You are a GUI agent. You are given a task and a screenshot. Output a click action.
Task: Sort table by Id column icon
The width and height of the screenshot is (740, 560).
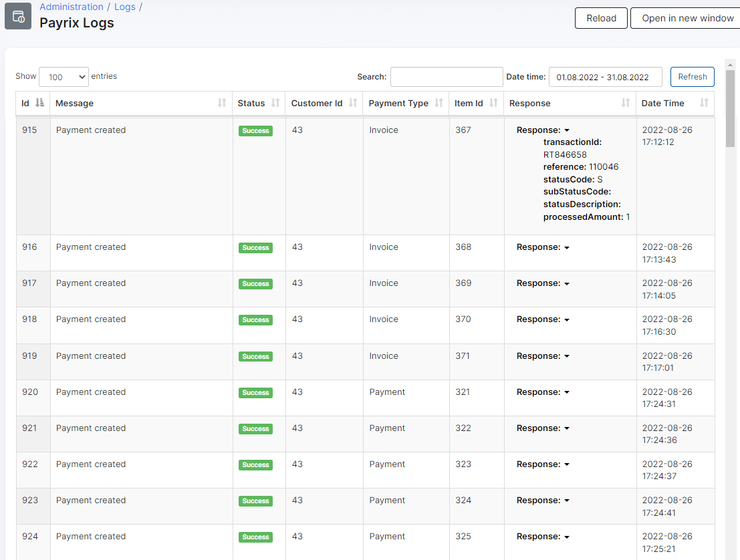point(40,103)
